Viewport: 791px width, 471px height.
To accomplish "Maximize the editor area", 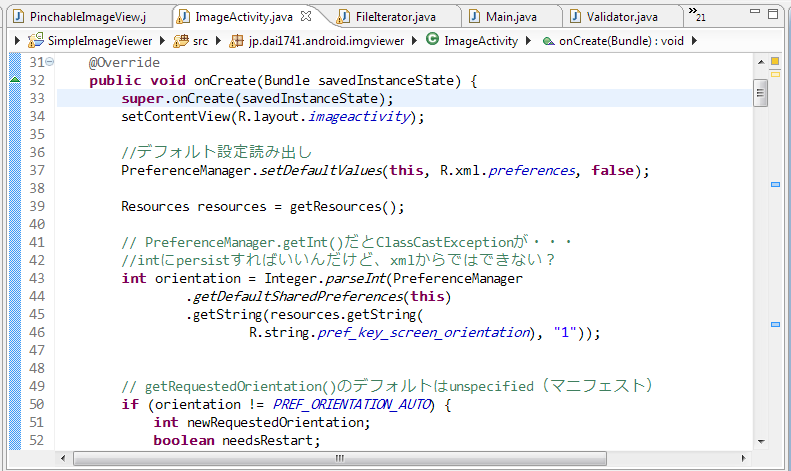I will point(773,14).
